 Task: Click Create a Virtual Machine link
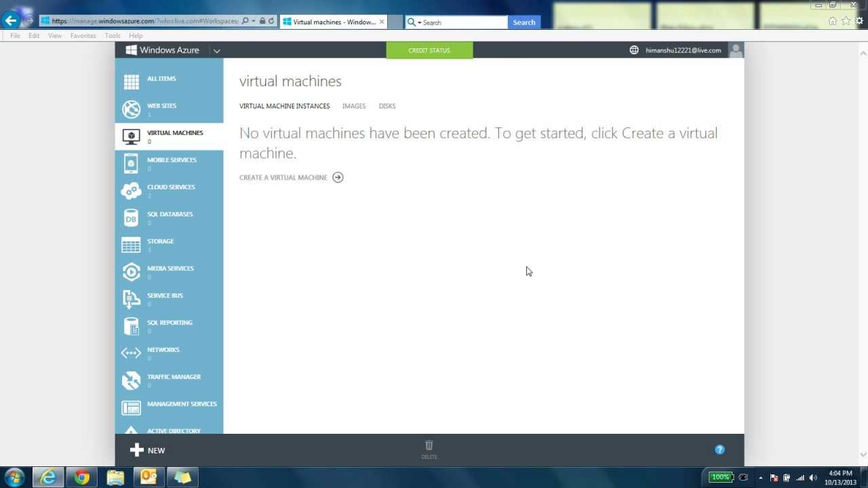click(x=283, y=178)
